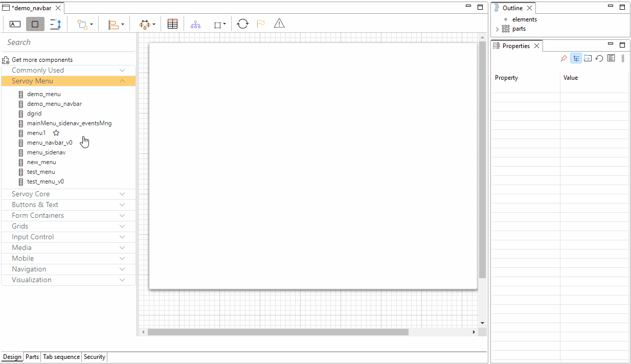The width and height of the screenshot is (631, 364).
Task: Expand the Buttons & Text category
Action: (x=69, y=204)
